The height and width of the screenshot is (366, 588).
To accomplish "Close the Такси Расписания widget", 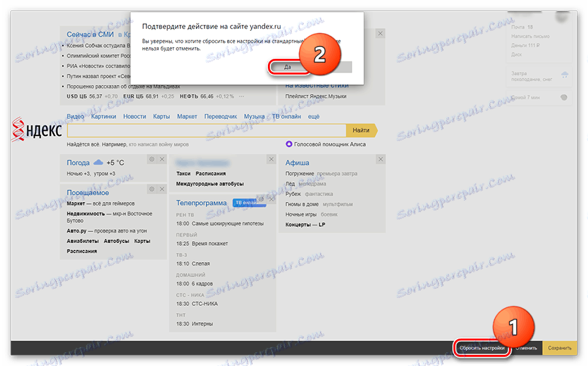I will (x=271, y=159).
